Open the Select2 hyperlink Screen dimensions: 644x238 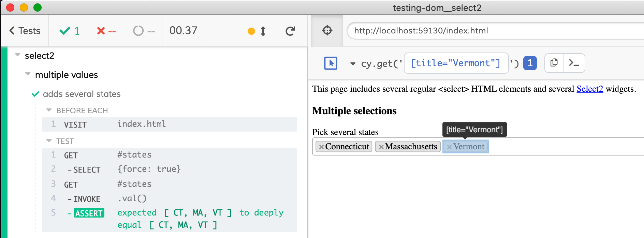[x=589, y=89]
